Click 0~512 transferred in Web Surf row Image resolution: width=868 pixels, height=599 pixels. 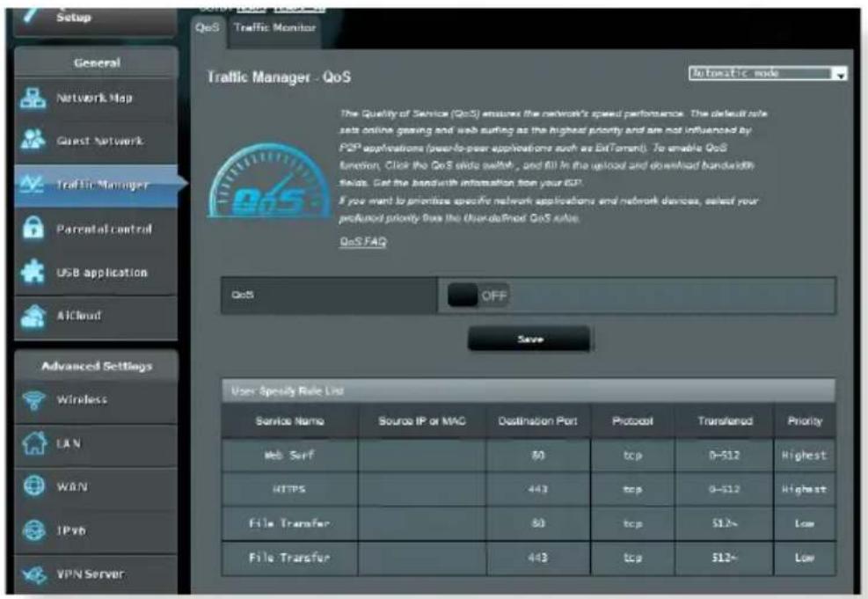pos(724,456)
